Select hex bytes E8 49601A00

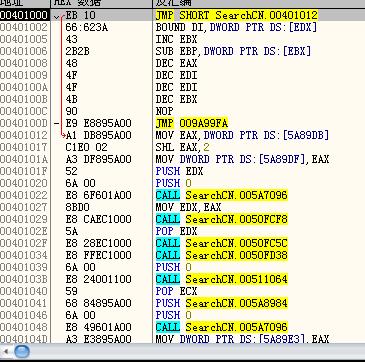pyautogui.click(x=98, y=327)
